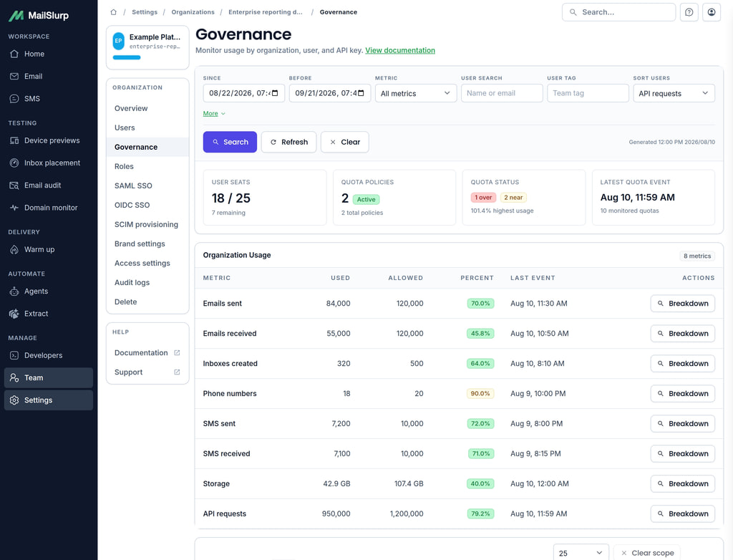Click Organizations breadcrumb
This screenshot has width=733, height=560.
(x=193, y=12)
